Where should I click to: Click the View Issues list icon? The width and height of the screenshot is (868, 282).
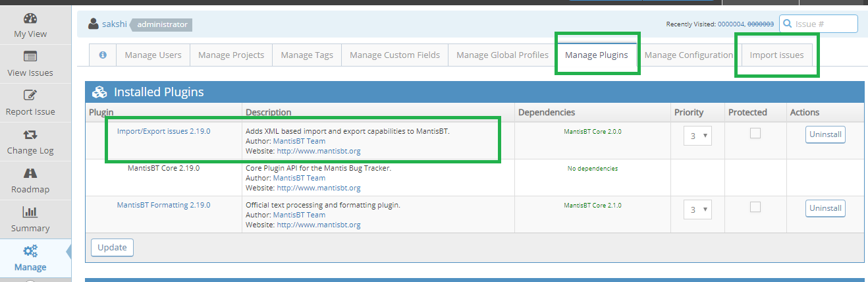click(x=30, y=57)
